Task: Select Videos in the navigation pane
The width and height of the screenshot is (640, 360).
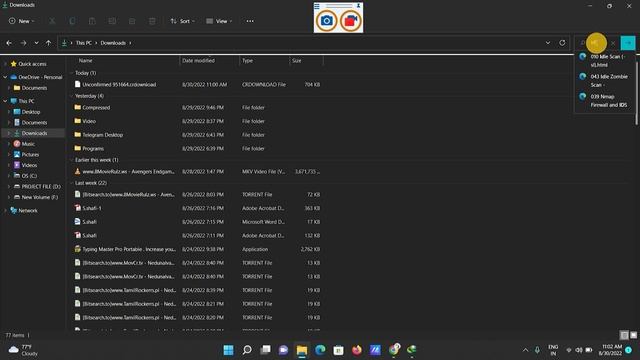Action: [29, 165]
